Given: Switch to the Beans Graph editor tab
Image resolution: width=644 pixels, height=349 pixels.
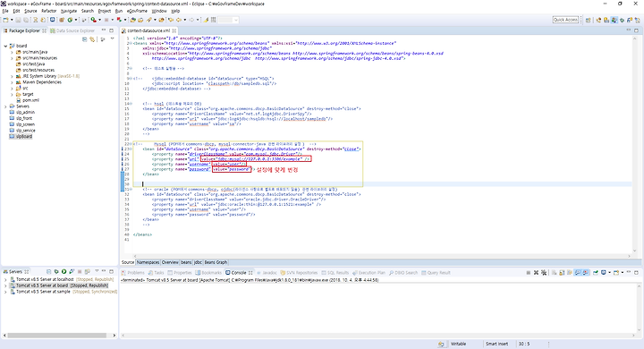Looking at the screenshot, I should click(x=216, y=262).
